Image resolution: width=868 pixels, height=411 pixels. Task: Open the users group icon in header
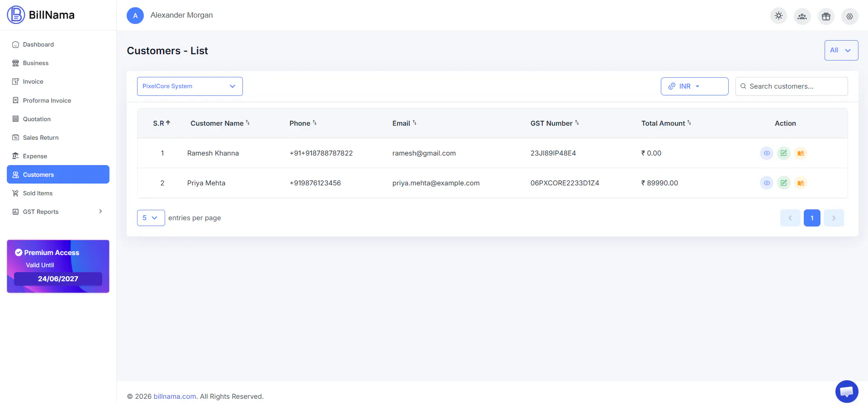point(802,16)
